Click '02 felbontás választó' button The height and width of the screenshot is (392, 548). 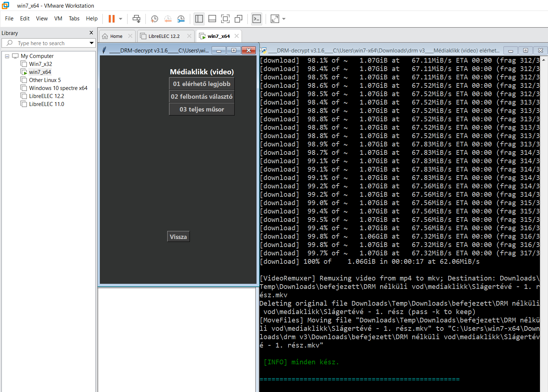point(201,97)
